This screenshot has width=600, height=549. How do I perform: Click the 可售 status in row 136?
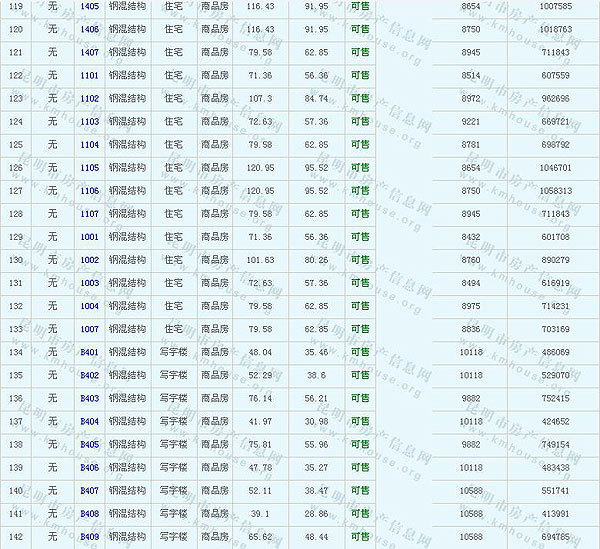coord(360,398)
